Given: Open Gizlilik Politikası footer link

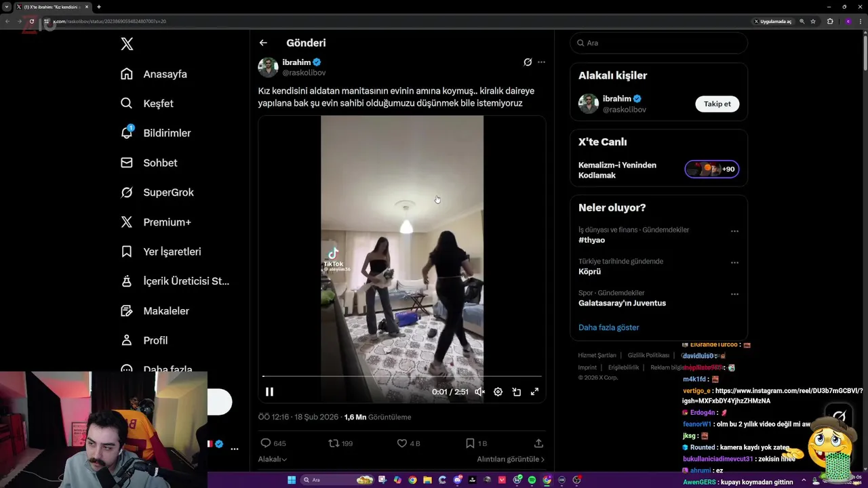Looking at the screenshot, I should click(648, 355).
